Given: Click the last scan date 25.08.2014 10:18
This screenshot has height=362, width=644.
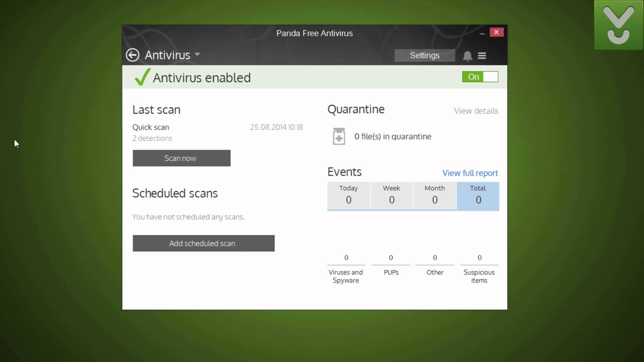Looking at the screenshot, I should (x=276, y=127).
